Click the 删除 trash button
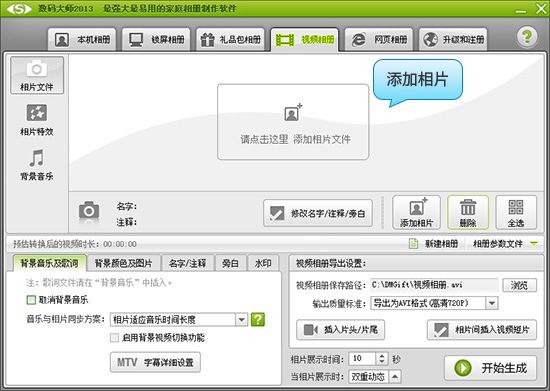This screenshot has height=391, width=550. click(x=468, y=213)
